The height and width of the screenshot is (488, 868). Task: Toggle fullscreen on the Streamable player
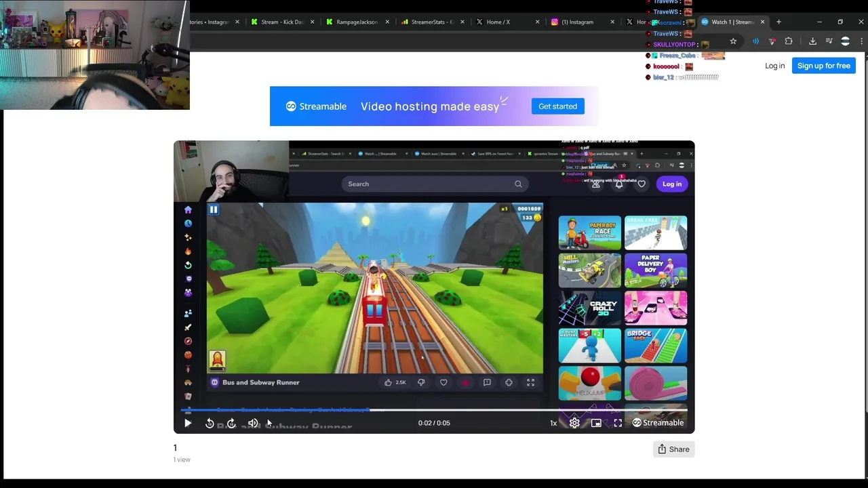tap(618, 423)
